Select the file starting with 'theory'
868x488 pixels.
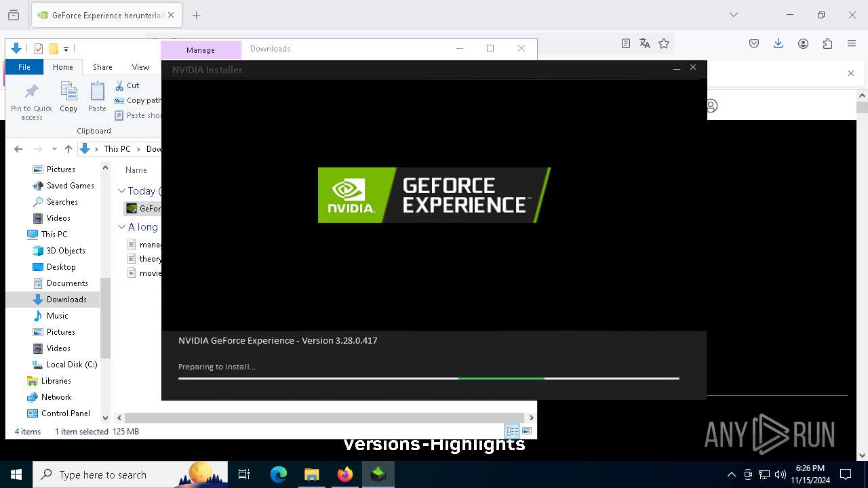coord(144,259)
